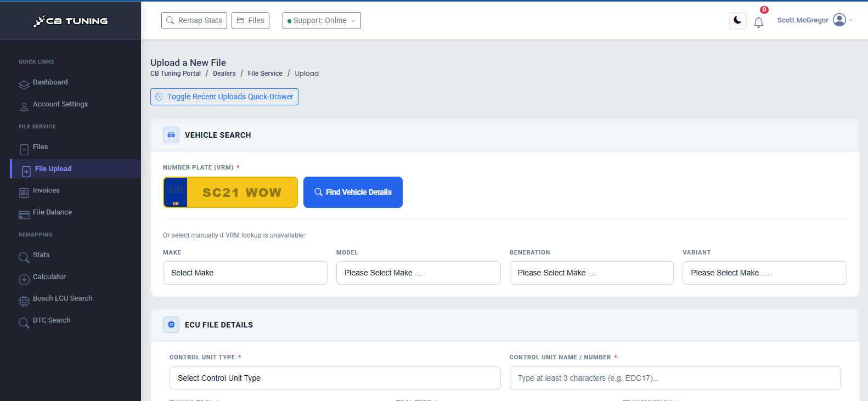The height and width of the screenshot is (401, 868).
Task: Open Account Settings in the sidebar
Action: click(60, 104)
